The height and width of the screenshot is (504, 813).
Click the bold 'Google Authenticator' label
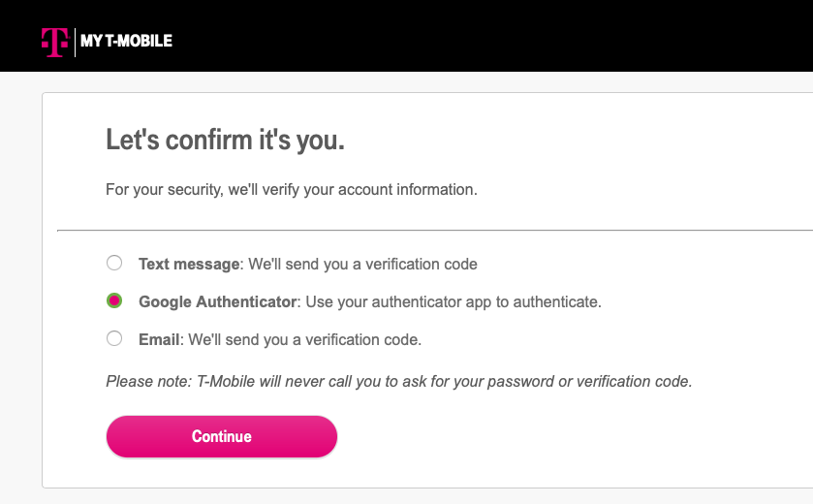tap(217, 301)
